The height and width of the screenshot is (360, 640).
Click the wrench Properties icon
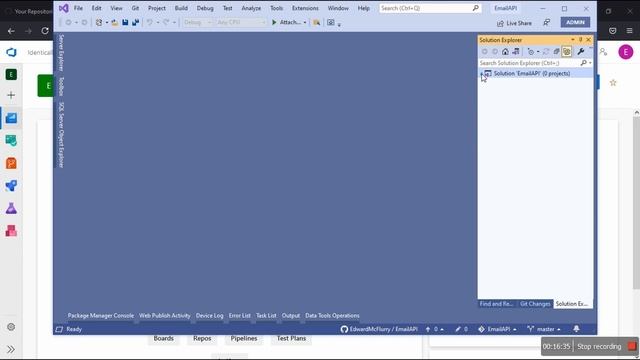coord(580,51)
